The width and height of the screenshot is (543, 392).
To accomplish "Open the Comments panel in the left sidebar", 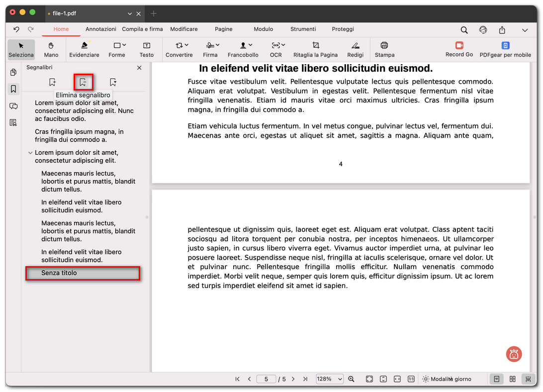I will click(13, 105).
